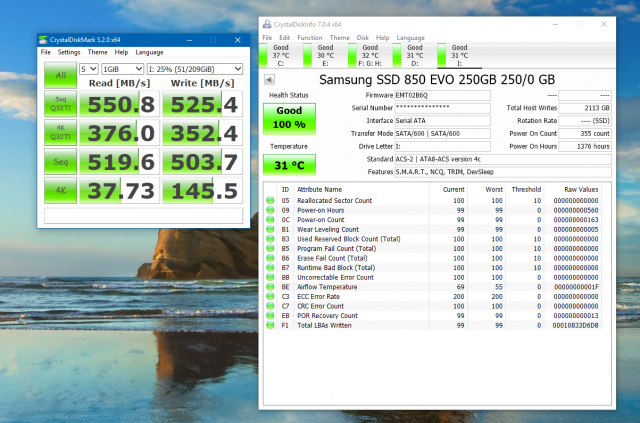
Task: Start the Seq Q32T1 benchmark test
Action: point(59,105)
